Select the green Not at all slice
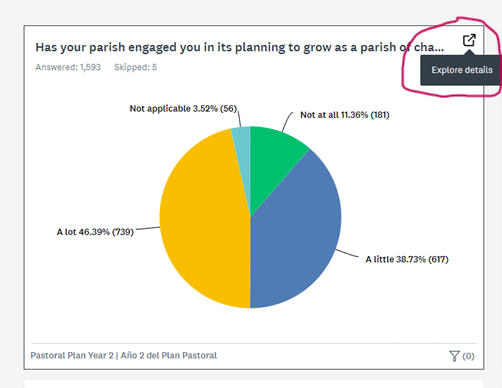Viewport: 502px width, 388px height. (272, 157)
